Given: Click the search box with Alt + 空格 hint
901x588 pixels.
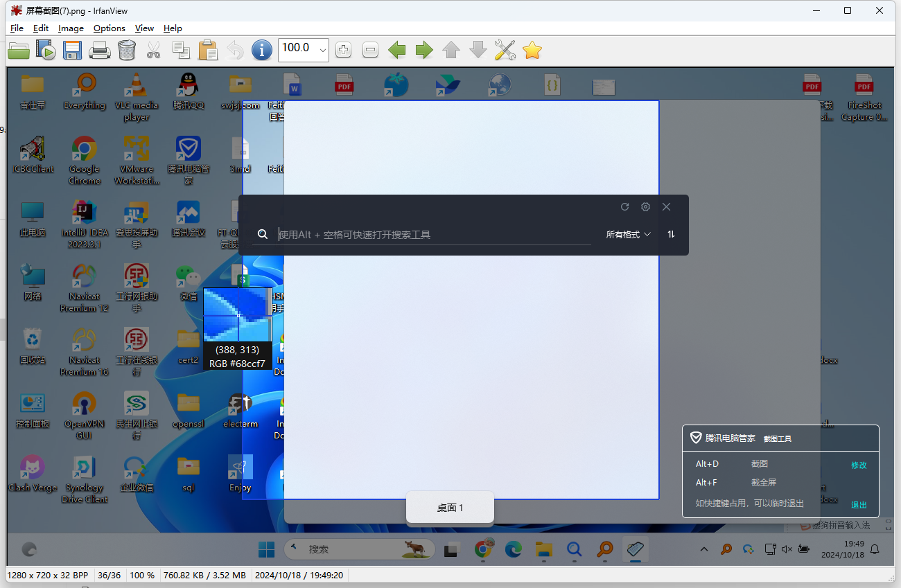Looking at the screenshot, I should pos(421,235).
